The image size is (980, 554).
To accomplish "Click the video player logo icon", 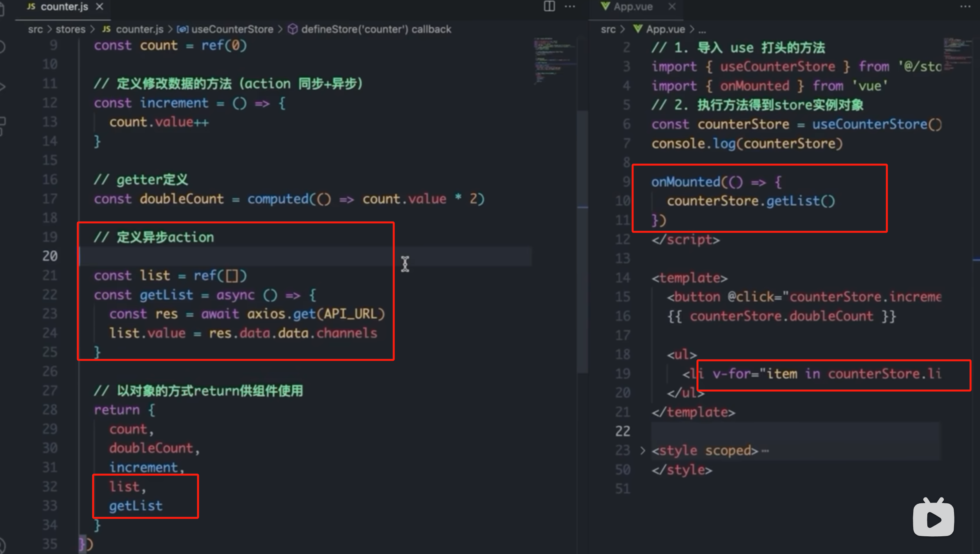I will click(933, 517).
